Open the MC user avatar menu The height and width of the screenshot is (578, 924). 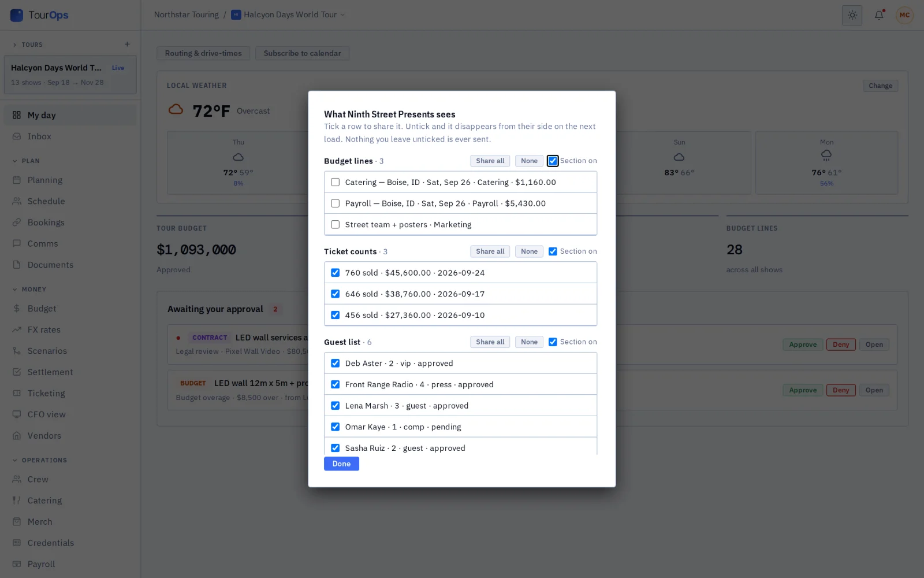click(904, 15)
